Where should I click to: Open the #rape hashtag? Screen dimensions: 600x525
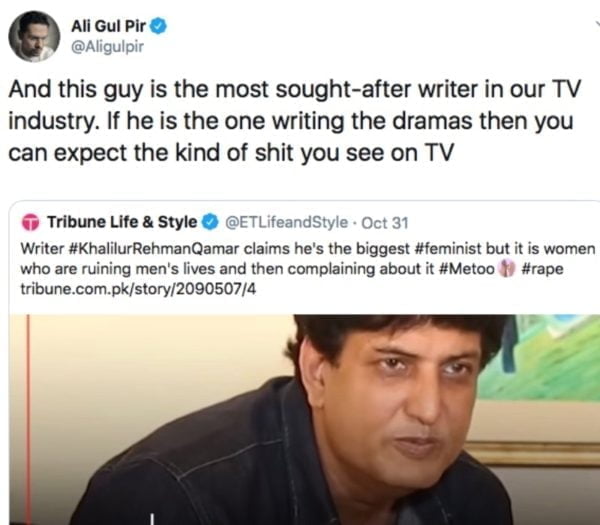542,269
